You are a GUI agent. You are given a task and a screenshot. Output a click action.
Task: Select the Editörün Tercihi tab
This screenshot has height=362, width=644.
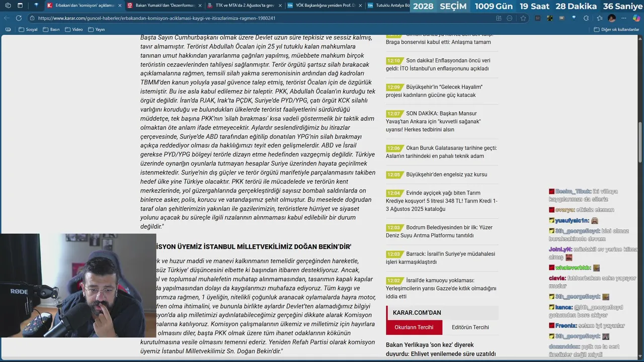[470, 327]
